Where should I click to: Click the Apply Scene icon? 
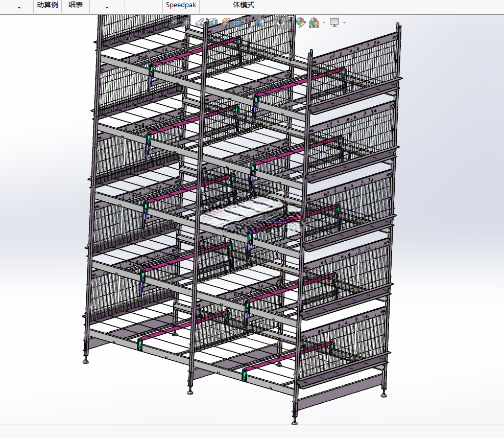[x=314, y=22]
